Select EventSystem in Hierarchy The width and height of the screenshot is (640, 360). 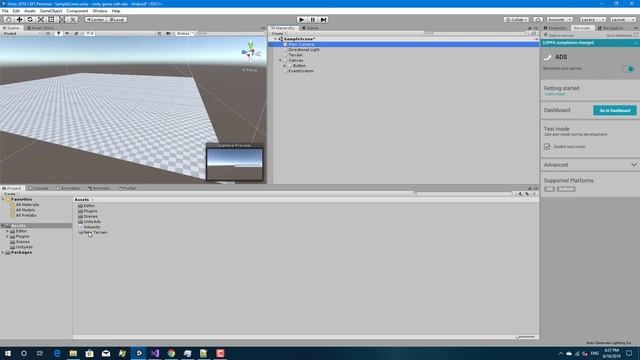pos(301,71)
